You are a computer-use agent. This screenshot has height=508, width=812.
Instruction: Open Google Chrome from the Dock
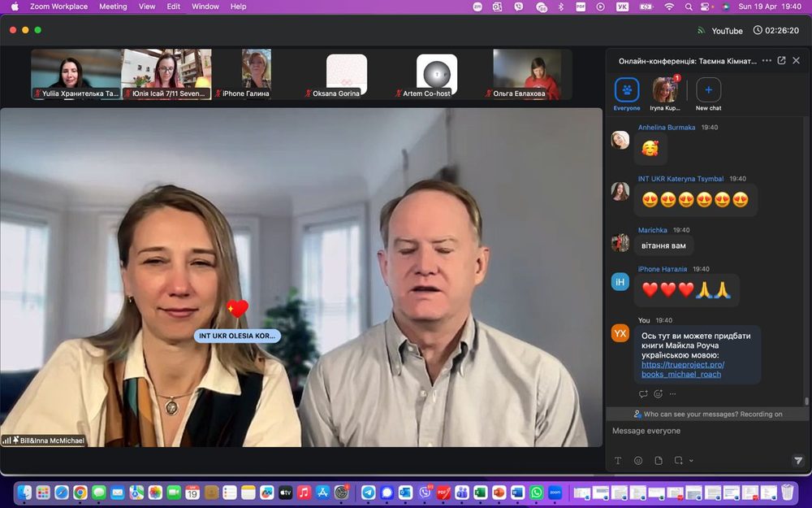click(x=80, y=492)
